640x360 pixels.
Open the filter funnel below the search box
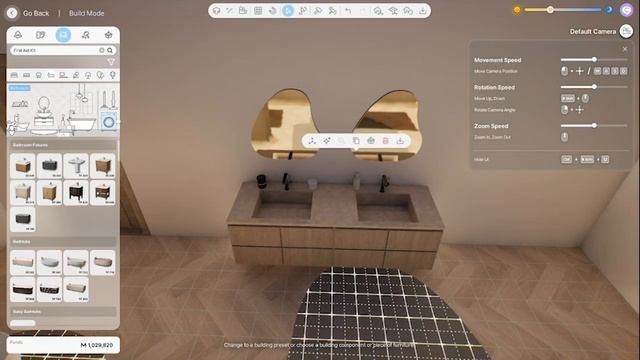pyautogui.click(x=111, y=62)
